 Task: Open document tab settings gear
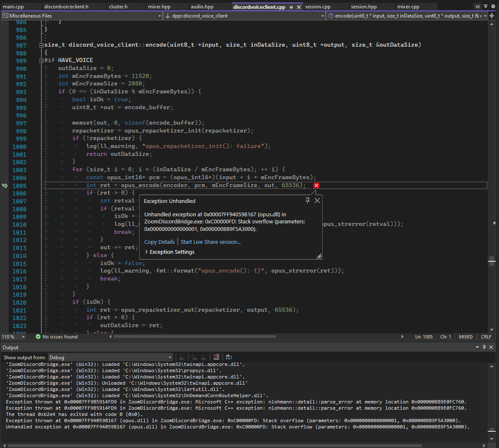point(493,6)
